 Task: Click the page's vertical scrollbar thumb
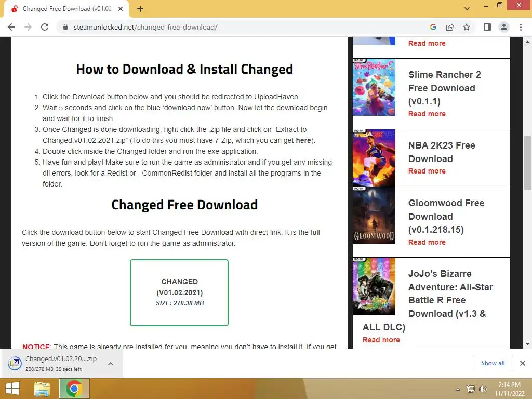[x=527, y=163]
